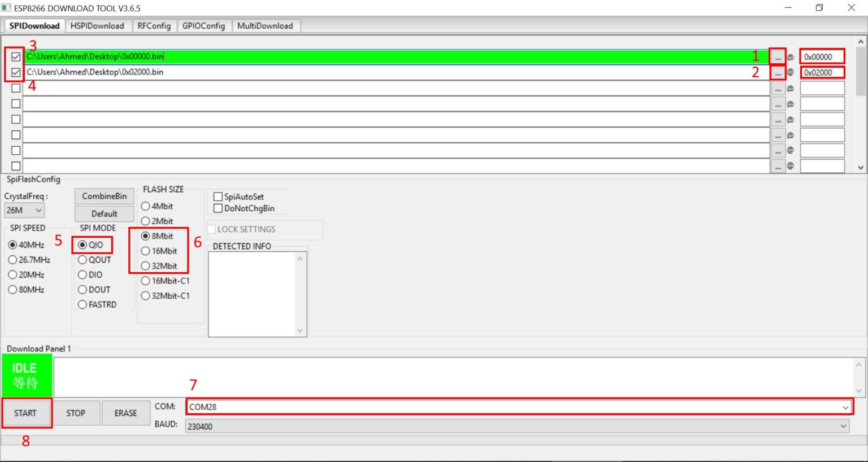Open file browser for third empty row
Image resolution: width=868 pixels, height=462 pixels.
778,89
